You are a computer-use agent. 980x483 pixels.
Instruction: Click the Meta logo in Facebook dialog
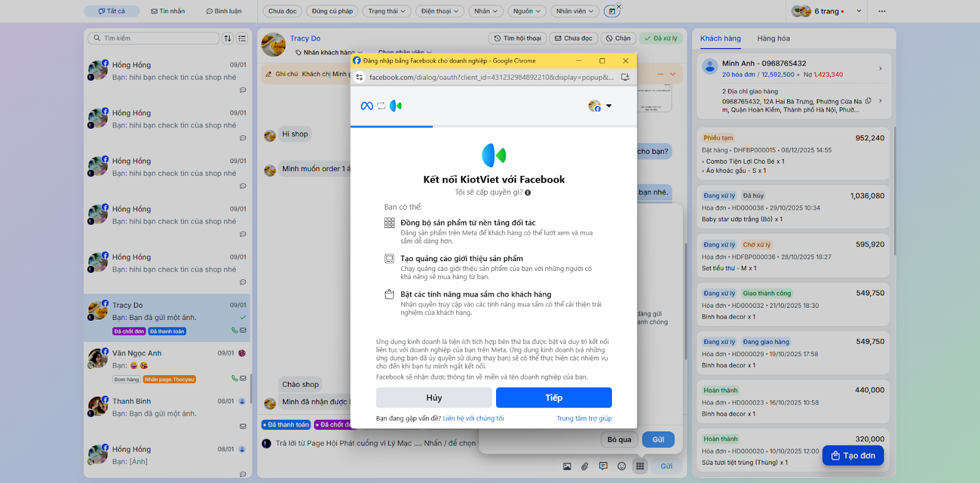367,106
